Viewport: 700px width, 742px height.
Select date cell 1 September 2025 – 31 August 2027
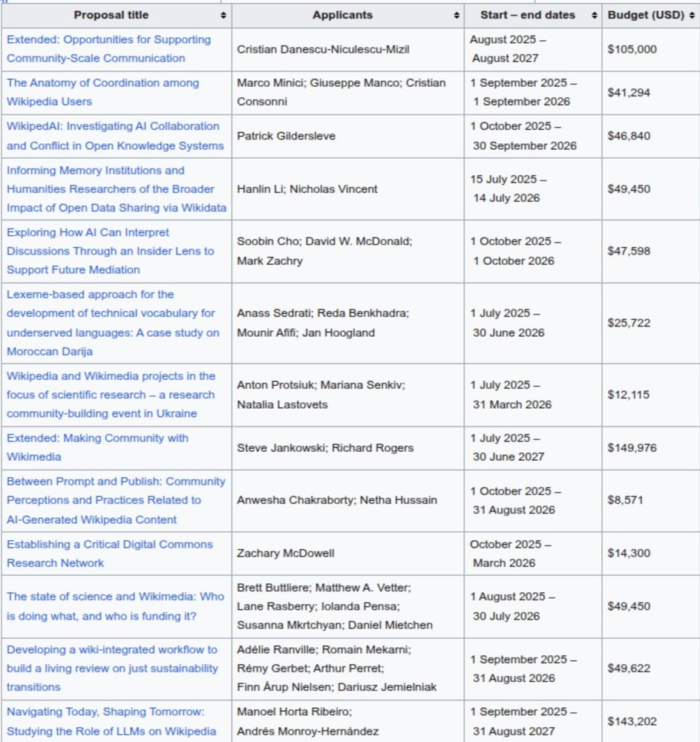click(x=533, y=721)
